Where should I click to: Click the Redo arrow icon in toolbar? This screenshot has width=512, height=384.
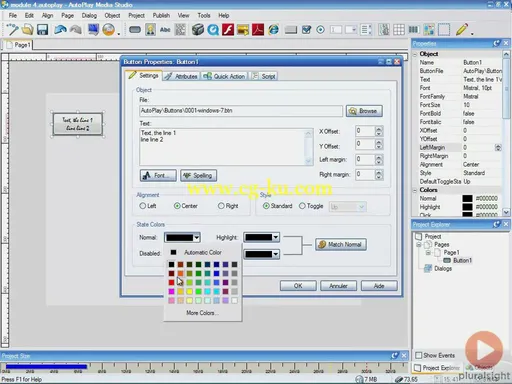(76, 30)
